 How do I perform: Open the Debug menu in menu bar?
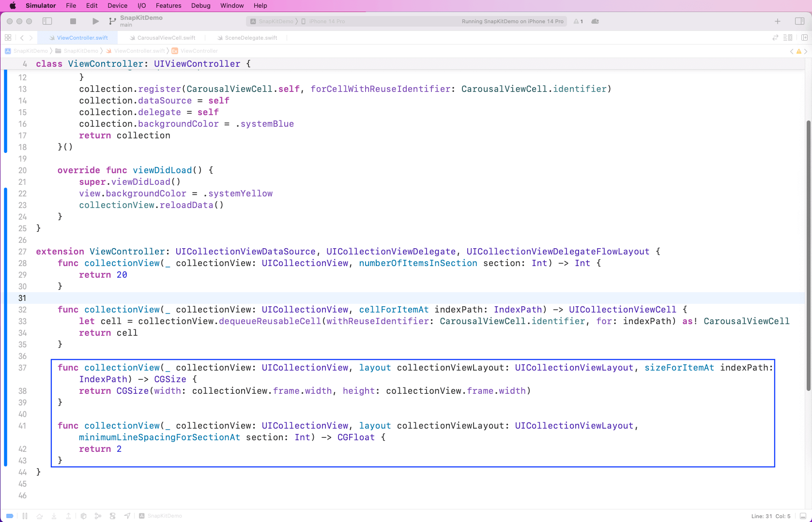pos(200,6)
